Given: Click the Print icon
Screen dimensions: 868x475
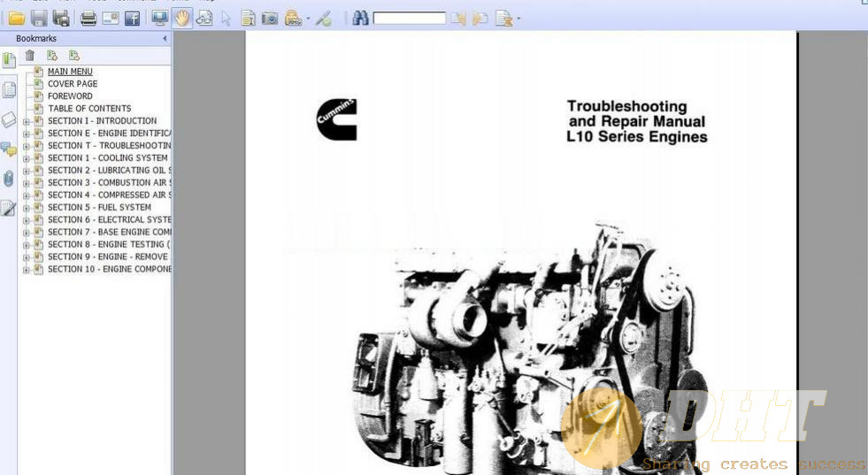Looking at the screenshot, I should pyautogui.click(x=88, y=19).
